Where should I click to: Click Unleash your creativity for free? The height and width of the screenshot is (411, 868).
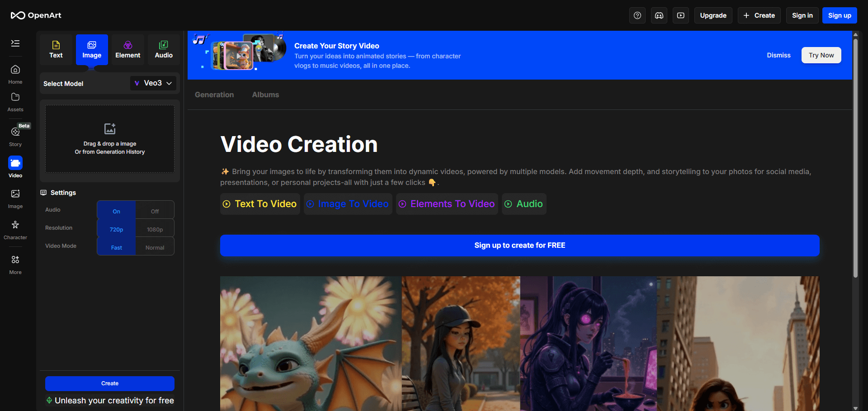[110, 401]
